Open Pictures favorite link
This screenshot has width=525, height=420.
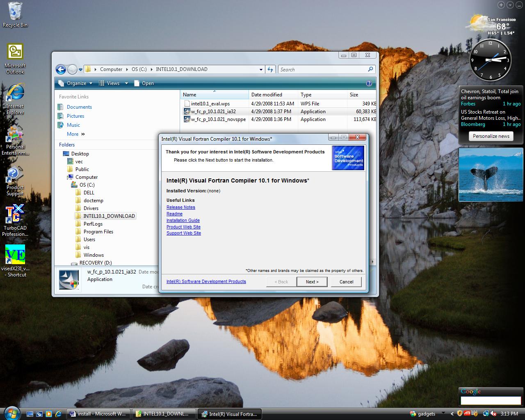75,116
